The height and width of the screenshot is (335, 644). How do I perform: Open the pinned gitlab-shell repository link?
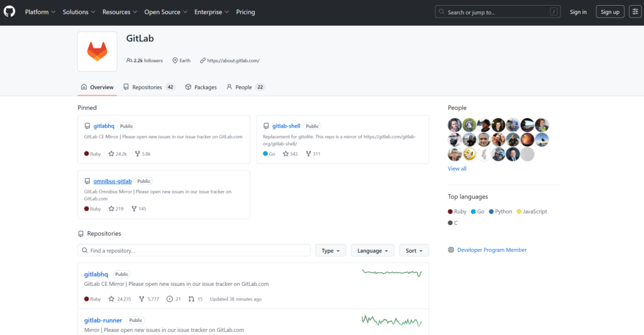(x=286, y=126)
